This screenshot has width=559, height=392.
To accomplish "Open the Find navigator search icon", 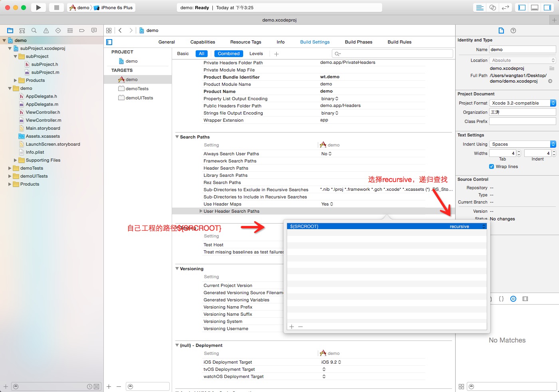I will 34,30.
